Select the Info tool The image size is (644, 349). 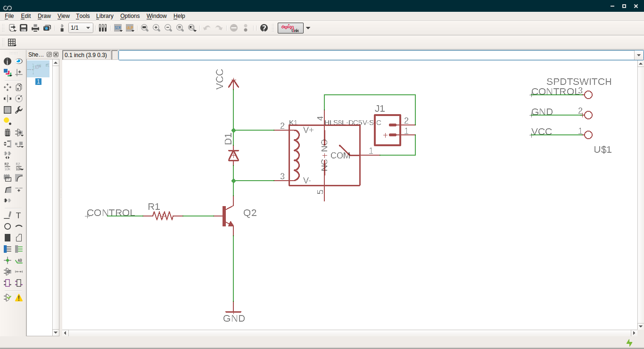tap(8, 61)
